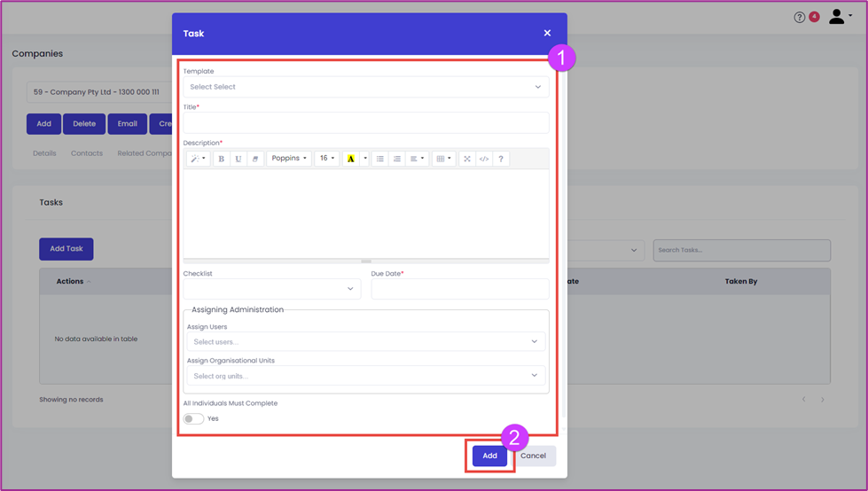Click the Companies Email button
Image resolution: width=868 pixels, height=491 pixels.
click(x=128, y=124)
